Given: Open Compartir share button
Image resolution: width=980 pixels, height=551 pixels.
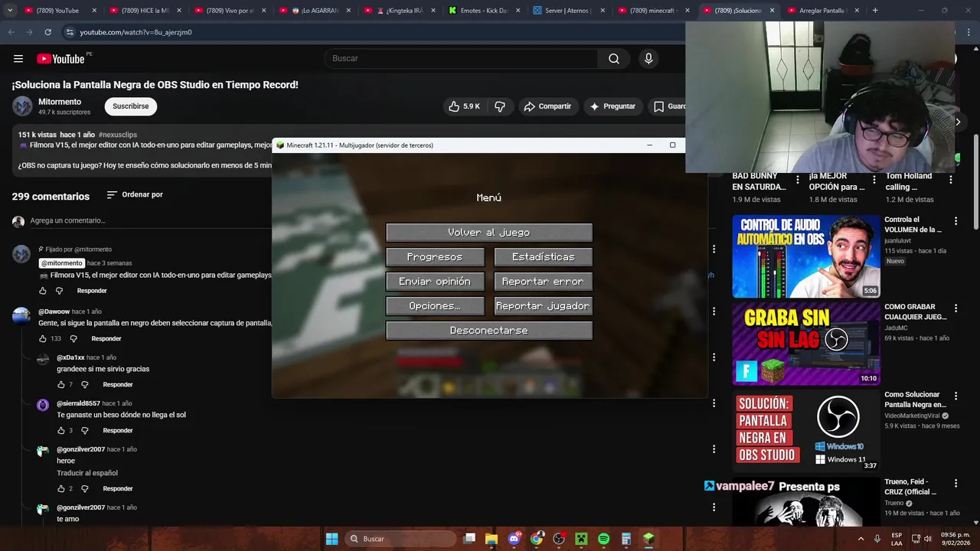Looking at the screenshot, I should click(547, 106).
